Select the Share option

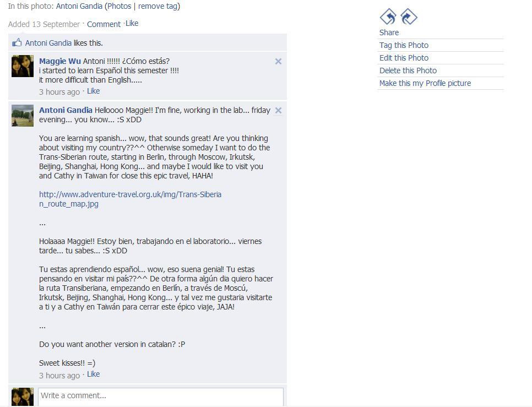[389, 32]
